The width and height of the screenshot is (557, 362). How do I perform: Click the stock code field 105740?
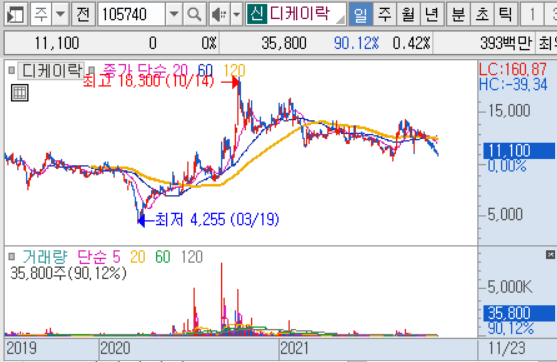tap(131, 14)
